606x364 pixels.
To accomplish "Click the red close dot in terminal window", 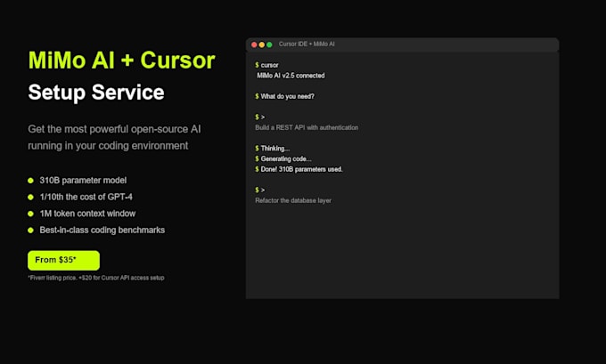I will tap(254, 44).
